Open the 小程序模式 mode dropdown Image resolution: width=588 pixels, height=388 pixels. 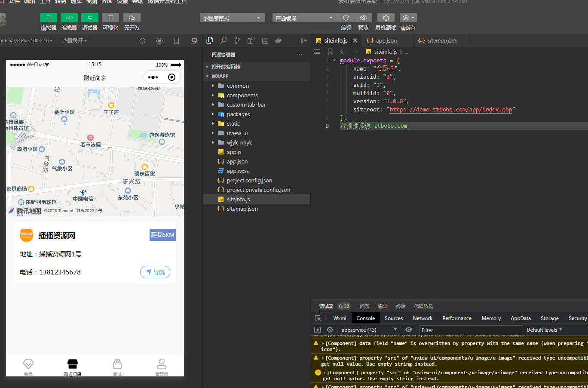(x=232, y=18)
